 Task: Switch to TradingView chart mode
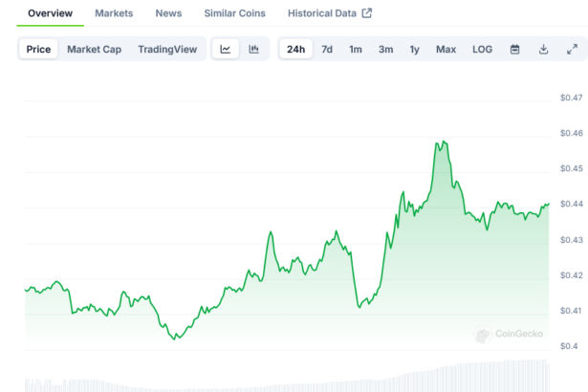168,49
